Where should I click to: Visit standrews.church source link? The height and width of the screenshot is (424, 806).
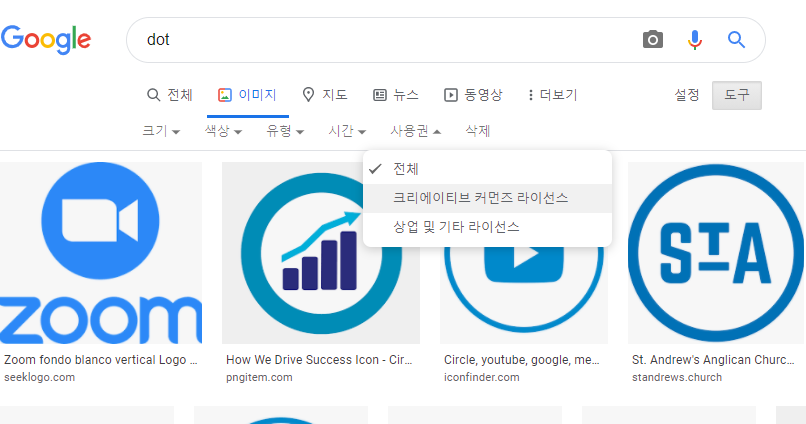(x=677, y=377)
